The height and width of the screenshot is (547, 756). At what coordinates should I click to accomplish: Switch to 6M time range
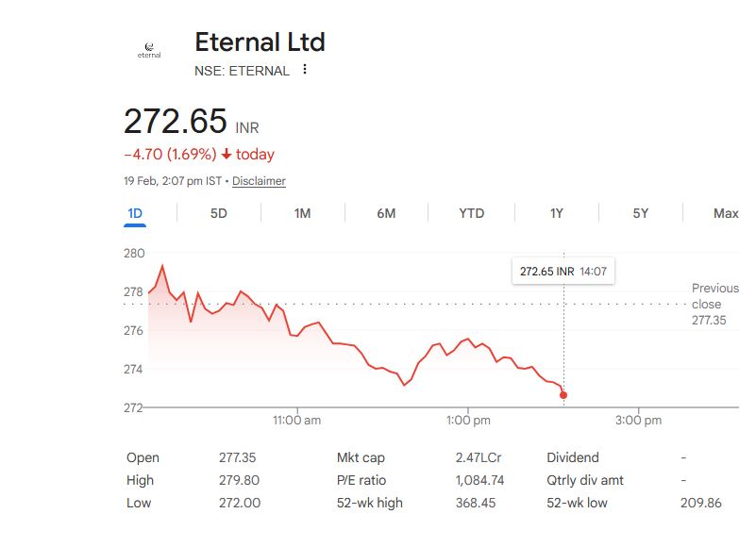pos(386,213)
